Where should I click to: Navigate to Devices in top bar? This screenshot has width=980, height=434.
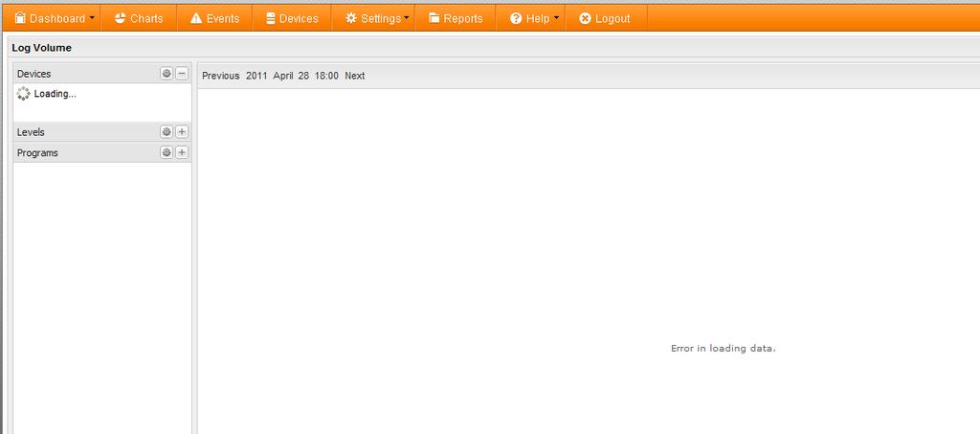click(x=291, y=18)
